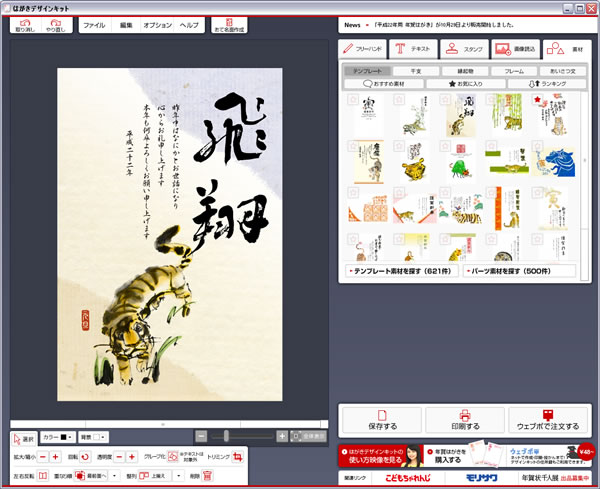Image resolution: width=600 pixels, height=489 pixels.
Task: Select the 選択 arrow tool
Action: click(24, 439)
